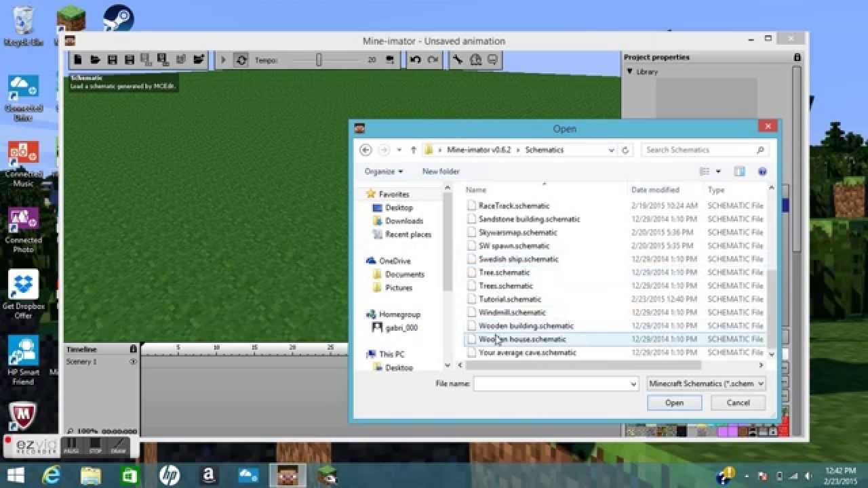
Task: Click the Save As floppy icon
Action: tap(130, 60)
